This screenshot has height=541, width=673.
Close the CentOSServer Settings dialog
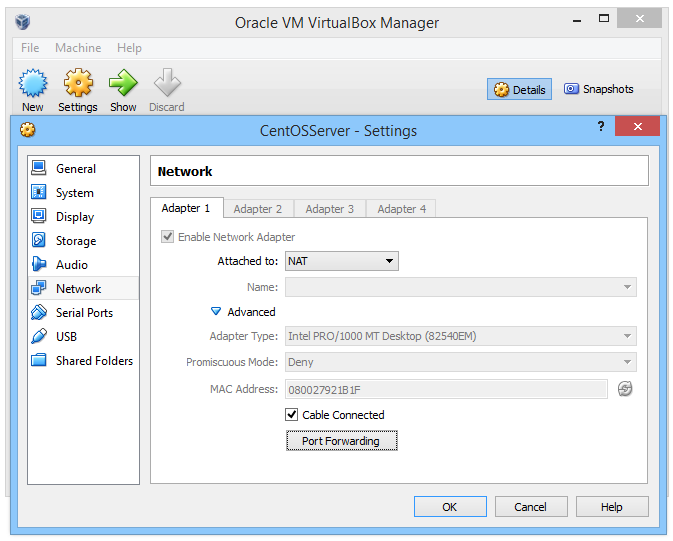[637, 126]
